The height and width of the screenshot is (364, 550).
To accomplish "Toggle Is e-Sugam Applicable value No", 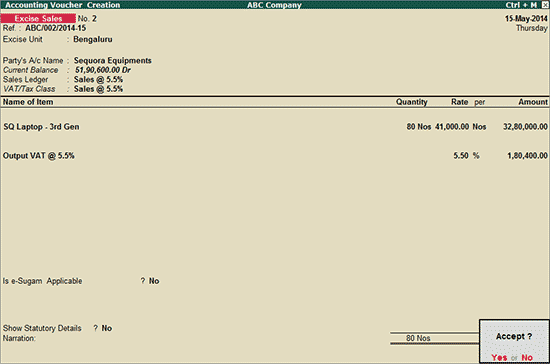I will pos(154,281).
